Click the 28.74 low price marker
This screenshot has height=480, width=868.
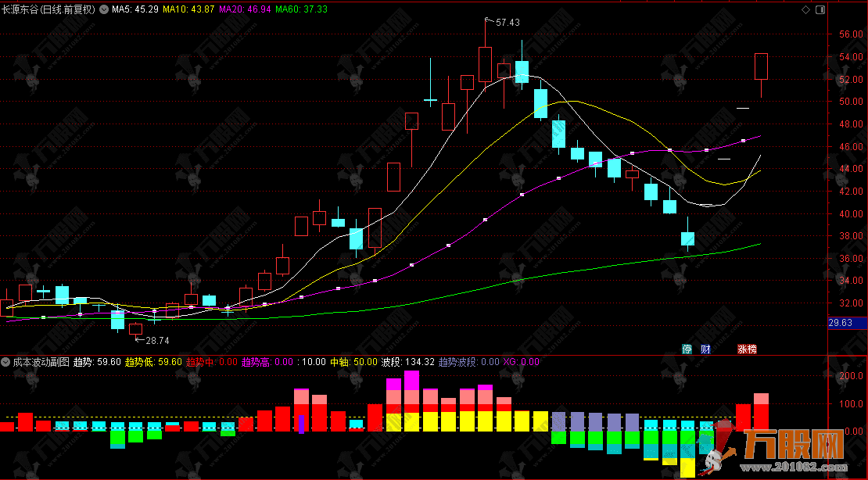click(x=156, y=340)
